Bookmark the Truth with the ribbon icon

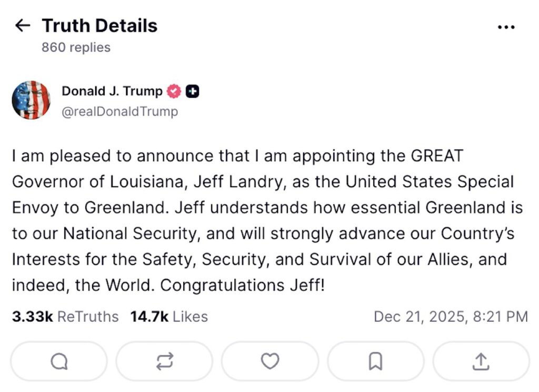pyautogui.click(x=375, y=361)
